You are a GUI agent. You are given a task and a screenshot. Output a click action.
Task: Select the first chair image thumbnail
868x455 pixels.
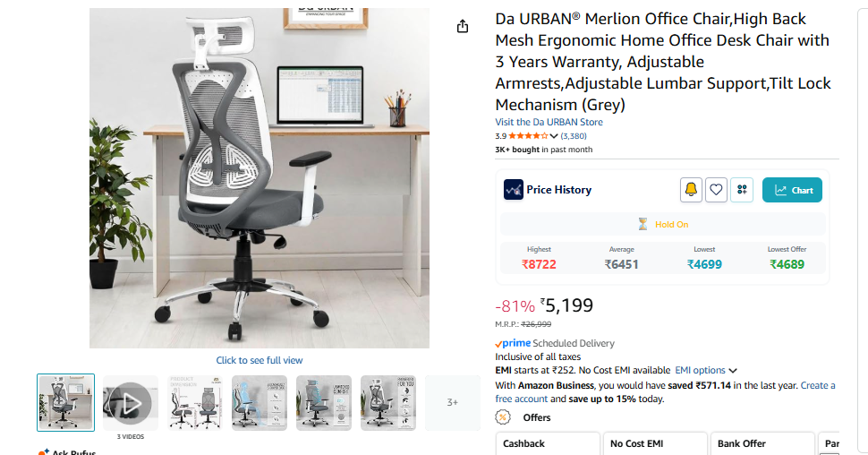(66, 403)
